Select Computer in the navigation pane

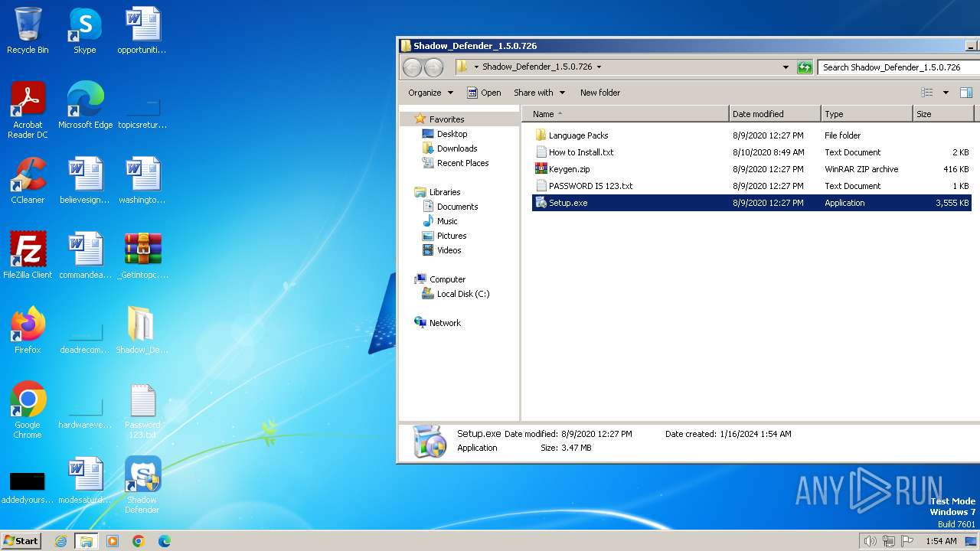click(x=447, y=279)
